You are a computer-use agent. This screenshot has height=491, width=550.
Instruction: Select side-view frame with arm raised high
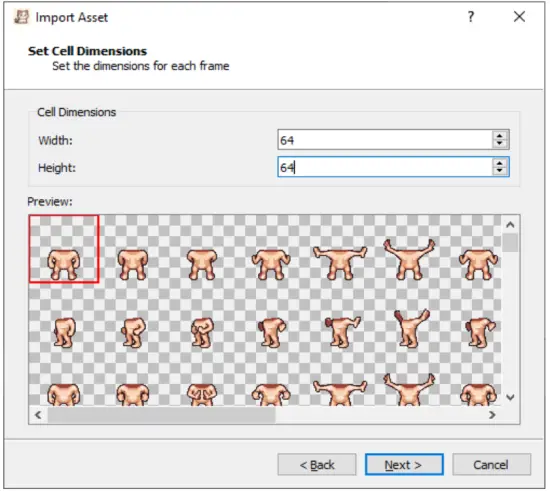tap(411, 328)
